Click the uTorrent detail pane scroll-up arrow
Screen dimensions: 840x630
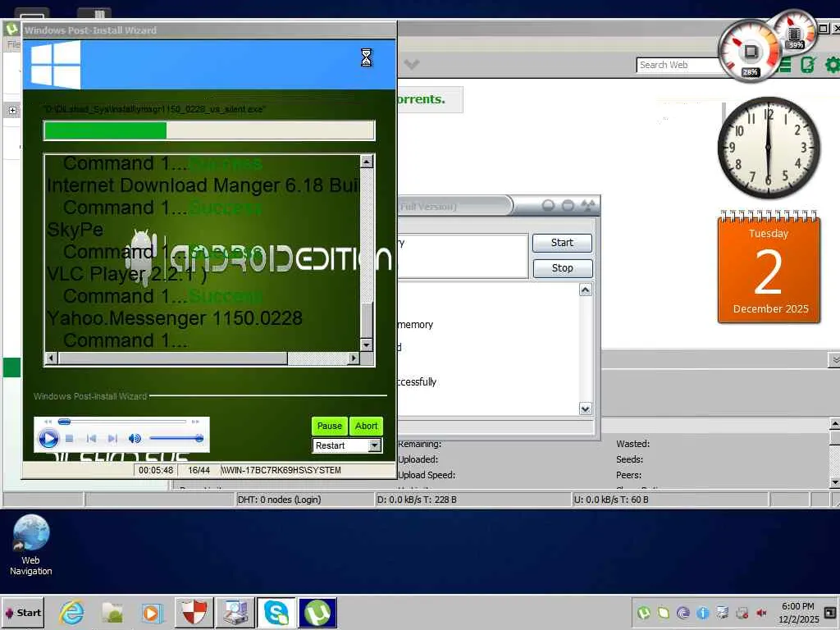(x=834, y=424)
